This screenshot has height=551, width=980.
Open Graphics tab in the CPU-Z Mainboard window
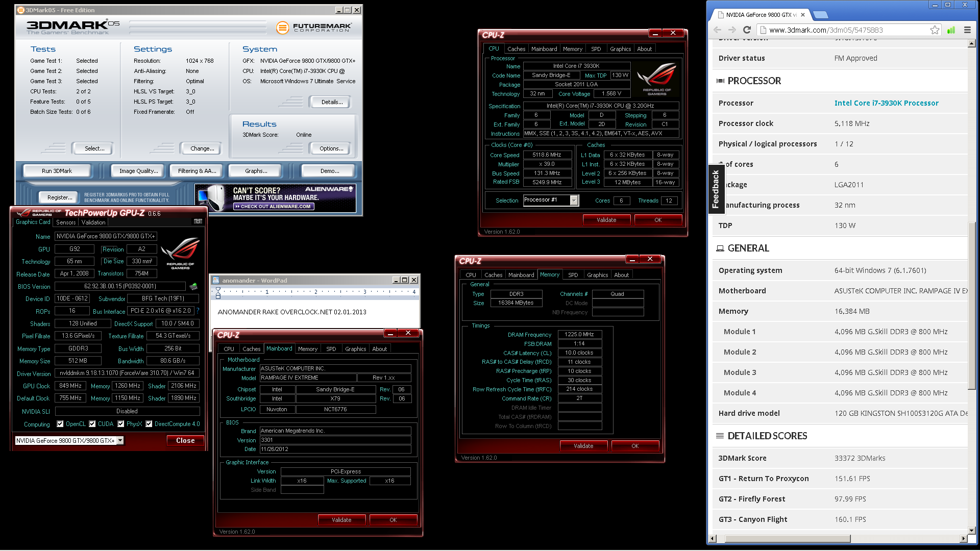click(x=355, y=349)
